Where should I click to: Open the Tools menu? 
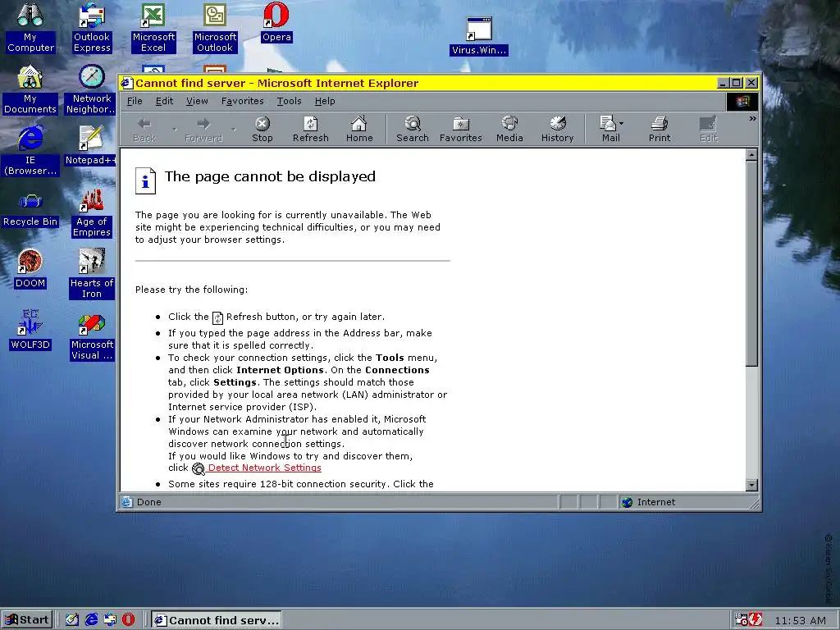tap(289, 101)
